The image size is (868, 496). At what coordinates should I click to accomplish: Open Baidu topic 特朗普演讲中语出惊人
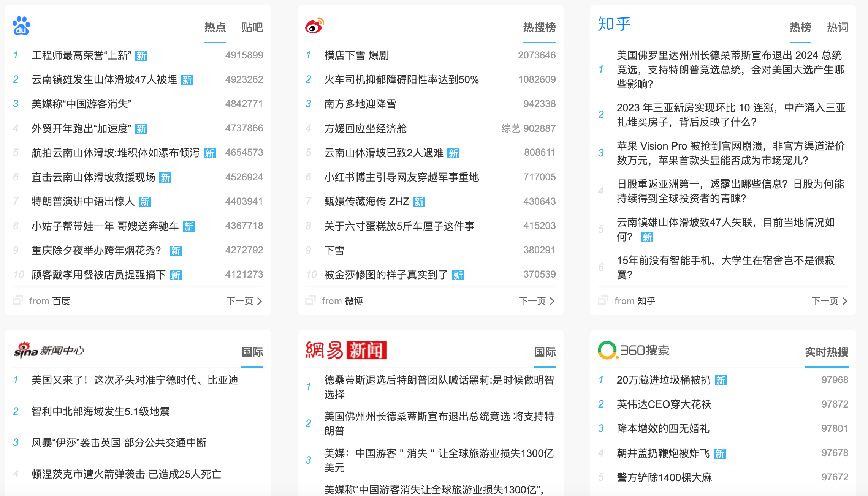pyautogui.click(x=83, y=202)
